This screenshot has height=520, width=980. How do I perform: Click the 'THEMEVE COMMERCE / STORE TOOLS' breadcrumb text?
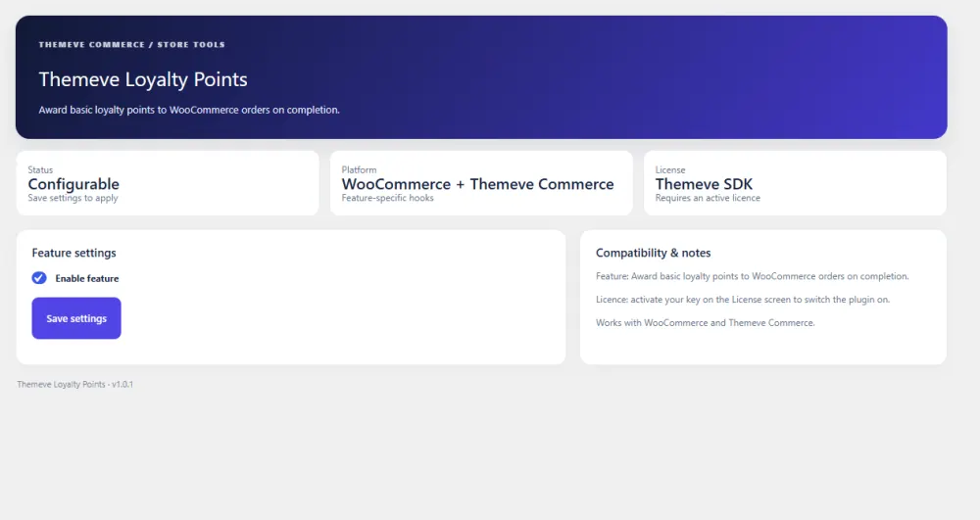[132, 45]
